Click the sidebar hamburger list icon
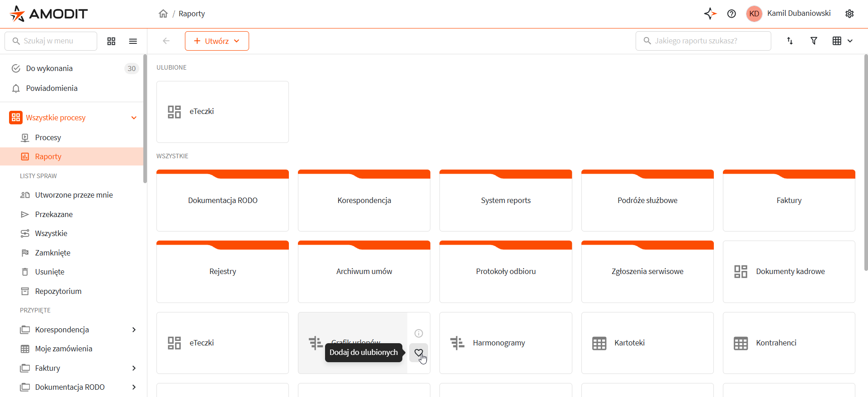 pyautogui.click(x=133, y=41)
